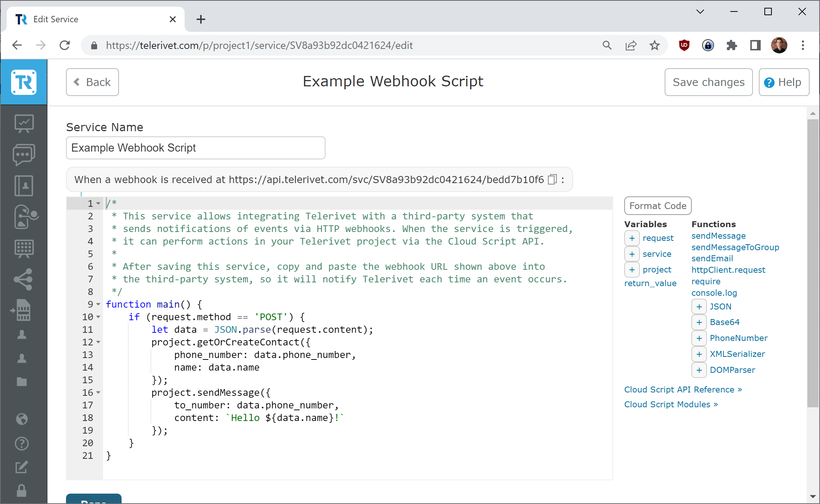This screenshot has width=820, height=504.
Task: Open the Chrome profile avatar
Action: [x=779, y=45]
